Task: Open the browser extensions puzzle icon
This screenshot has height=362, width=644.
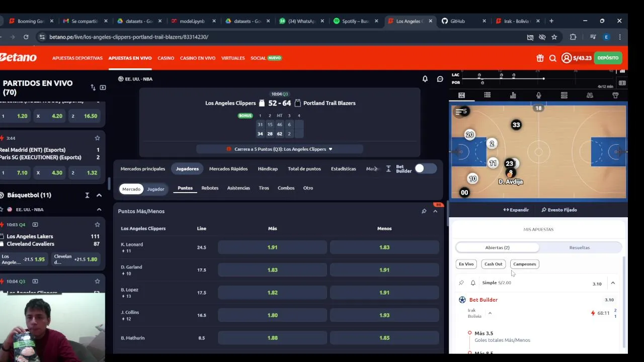Action: point(573,37)
